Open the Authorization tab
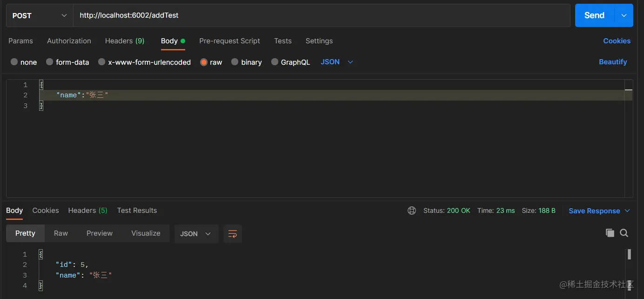 click(69, 41)
